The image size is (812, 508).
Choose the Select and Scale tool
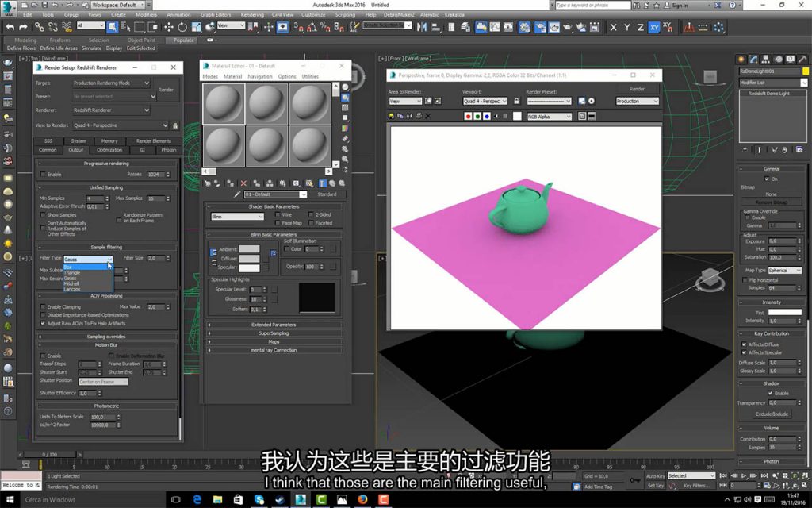click(196, 27)
